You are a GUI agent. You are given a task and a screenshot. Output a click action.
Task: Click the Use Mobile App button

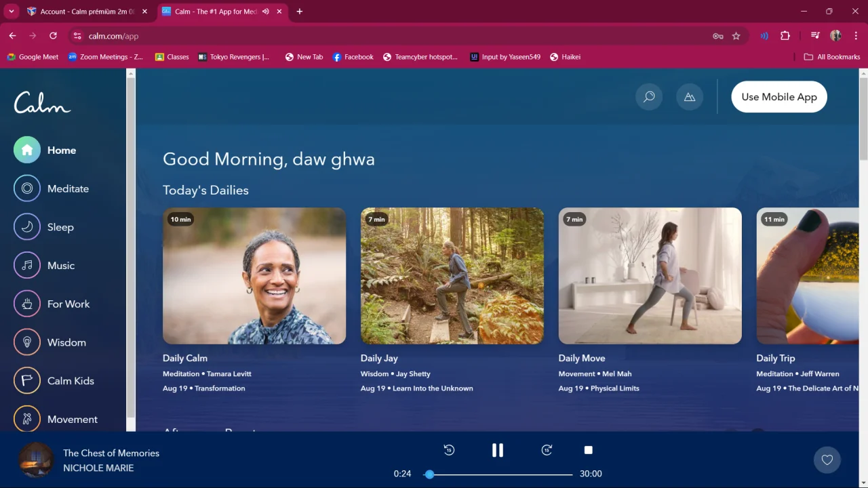click(x=779, y=97)
